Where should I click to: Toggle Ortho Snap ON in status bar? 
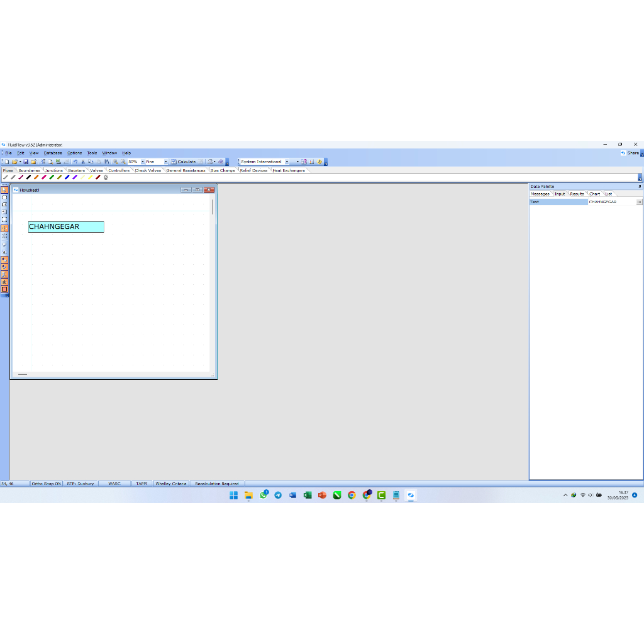46,484
